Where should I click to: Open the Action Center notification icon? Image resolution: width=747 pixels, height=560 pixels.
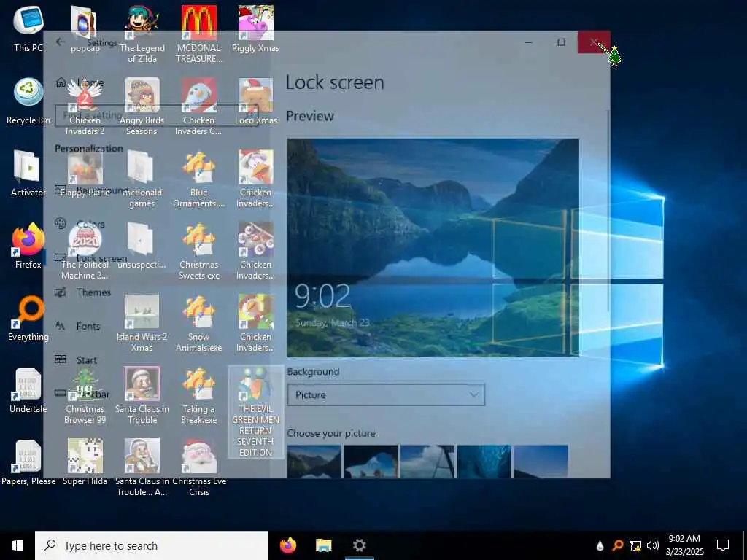723,545
